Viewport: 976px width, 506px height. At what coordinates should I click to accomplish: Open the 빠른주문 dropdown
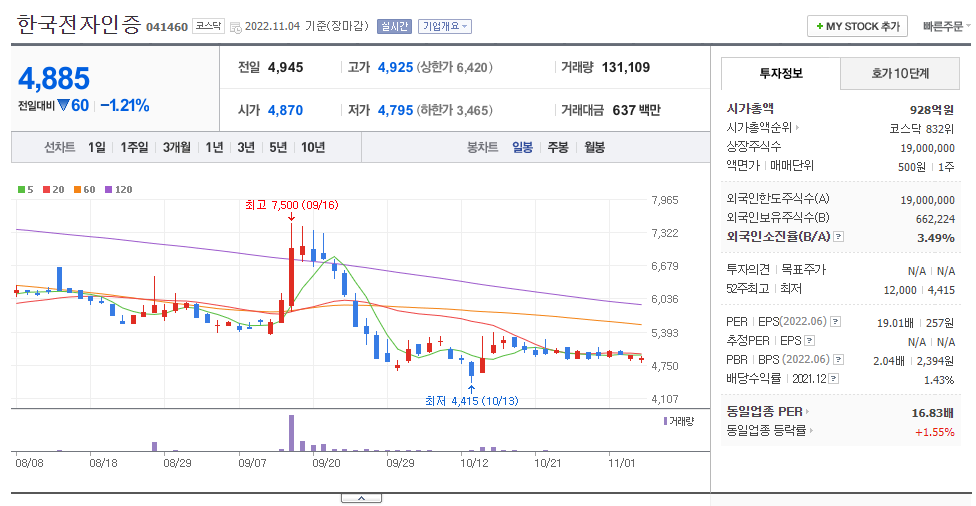(946, 26)
